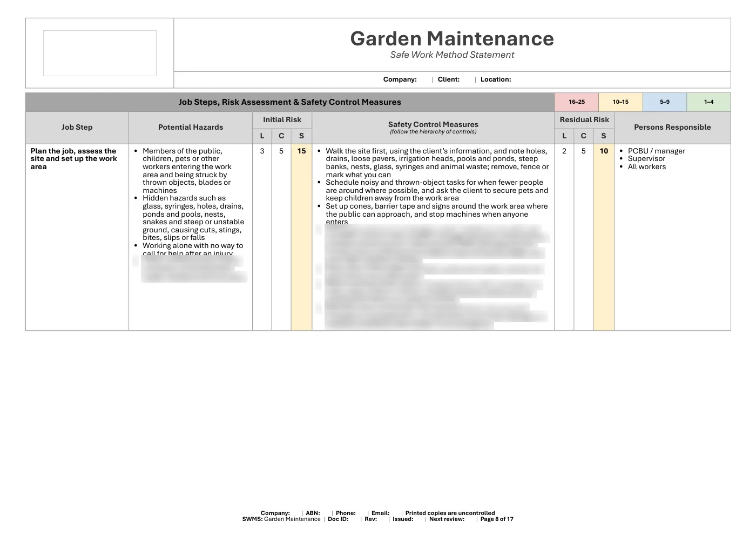Click the 'Working alone with no way' bullet
Screen dimensions: 756x535
(x=193, y=249)
